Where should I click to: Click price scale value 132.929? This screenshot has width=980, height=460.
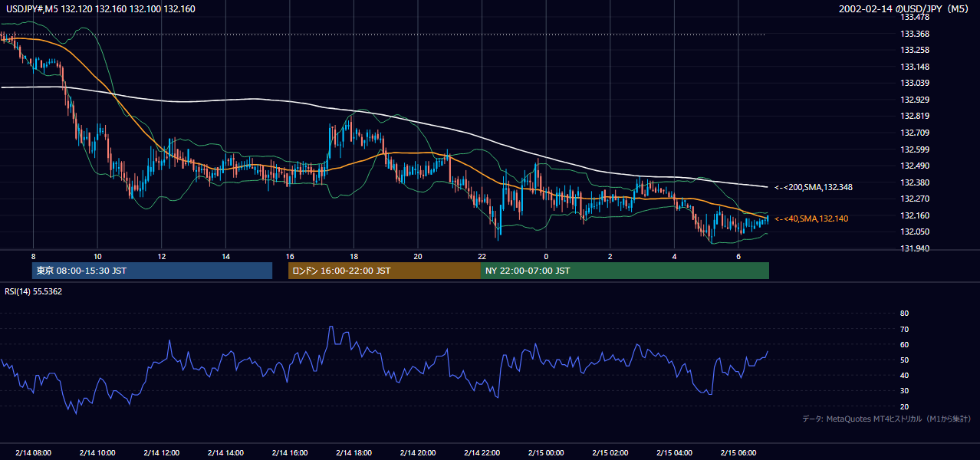pyautogui.click(x=915, y=100)
